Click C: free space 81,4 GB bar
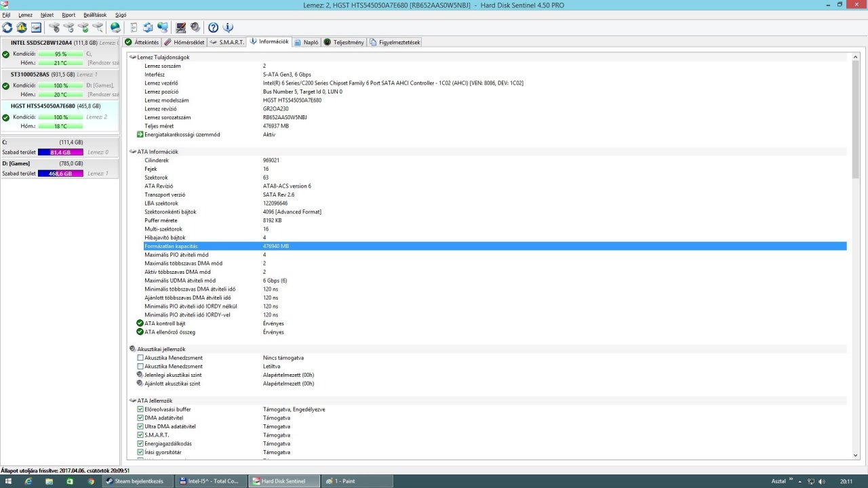The width and height of the screenshot is (868, 488). click(x=60, y=152)
